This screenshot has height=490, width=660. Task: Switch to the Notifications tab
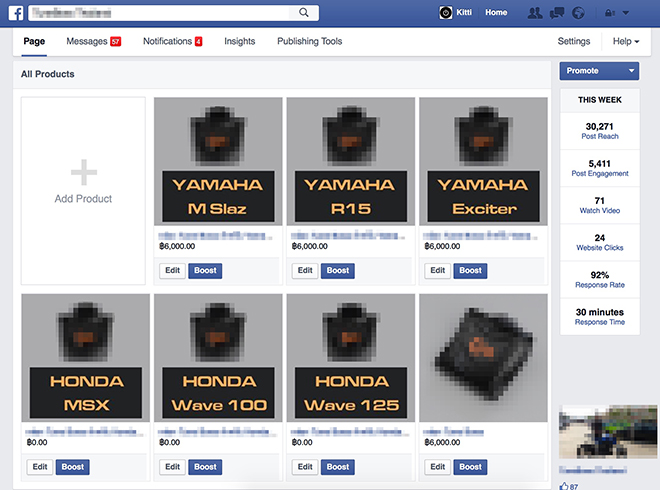(168, 41)
